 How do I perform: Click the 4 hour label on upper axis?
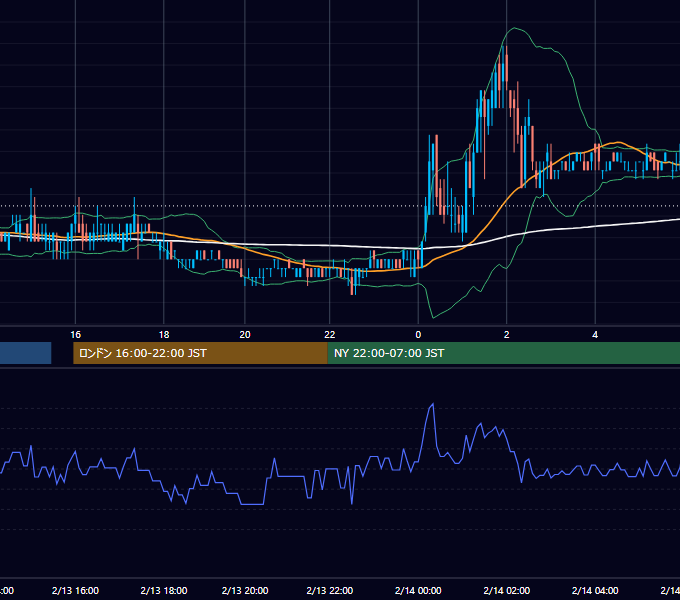595,335
